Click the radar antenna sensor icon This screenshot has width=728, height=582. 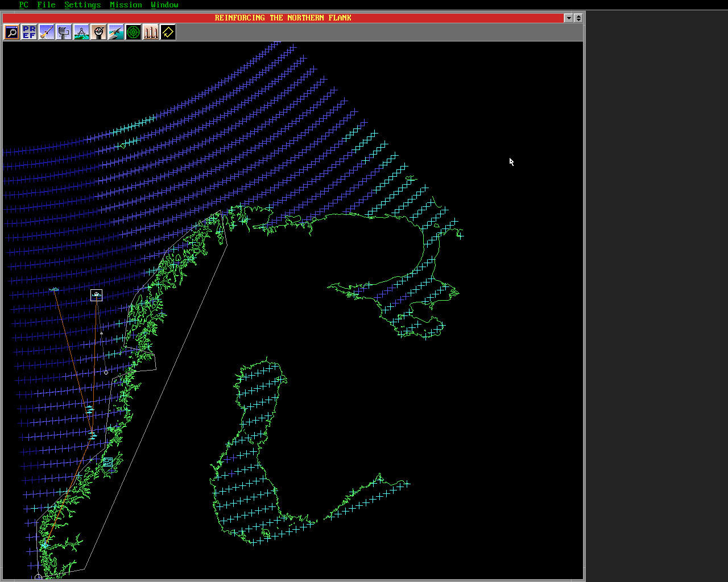tap(64, 32)
